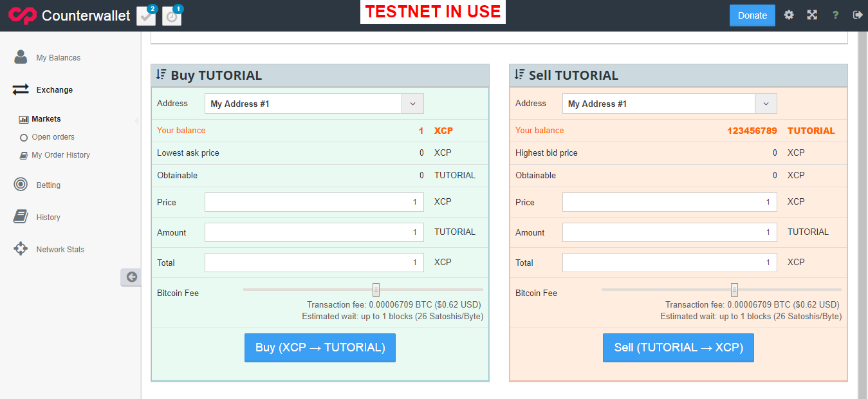The image size is (868, 399).
Task: Open the settings gear icon
Action: [789, 15]
